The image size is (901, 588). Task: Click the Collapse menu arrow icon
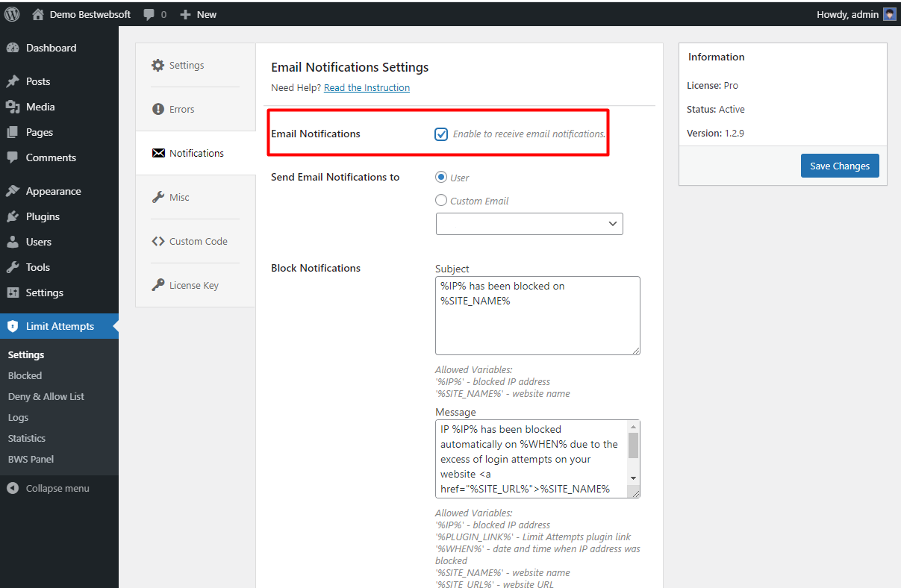click(x=13, y=488)
